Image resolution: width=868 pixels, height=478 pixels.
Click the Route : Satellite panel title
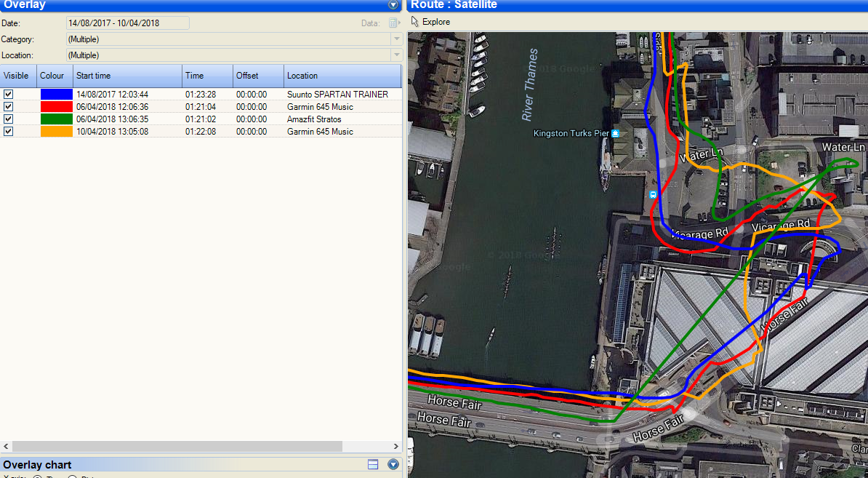[454, 4]
